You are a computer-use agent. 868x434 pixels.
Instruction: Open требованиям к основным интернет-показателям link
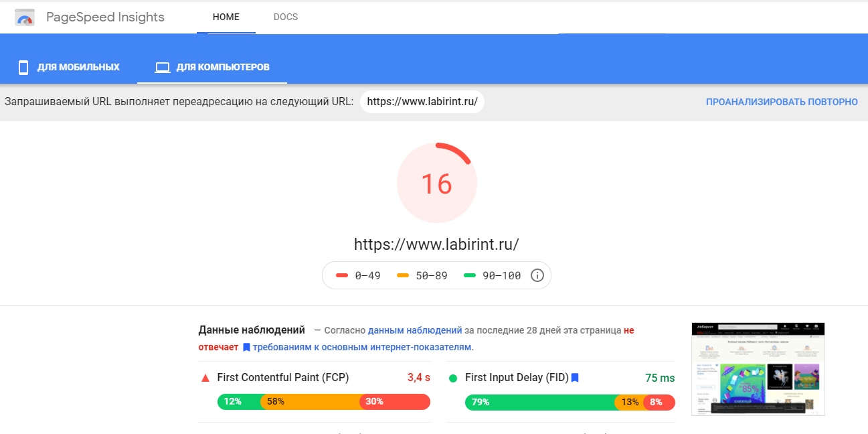coord(362,347)
